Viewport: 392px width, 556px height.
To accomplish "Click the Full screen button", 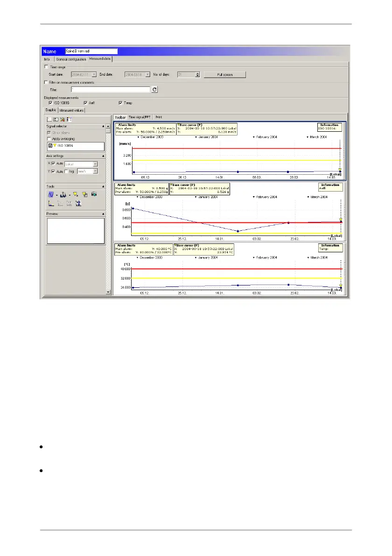I will [x=224, y=74].
